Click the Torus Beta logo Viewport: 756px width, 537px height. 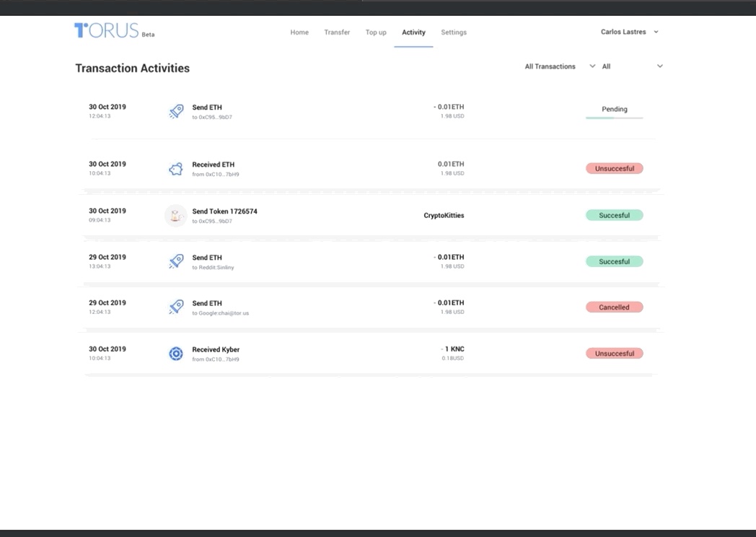click(114, 30)
